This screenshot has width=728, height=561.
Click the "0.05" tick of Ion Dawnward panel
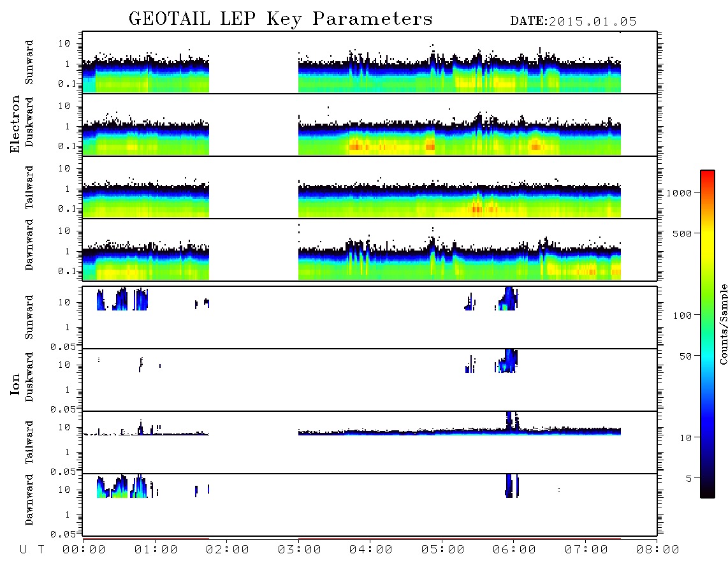pyautogui.click(x=62, y=534)
